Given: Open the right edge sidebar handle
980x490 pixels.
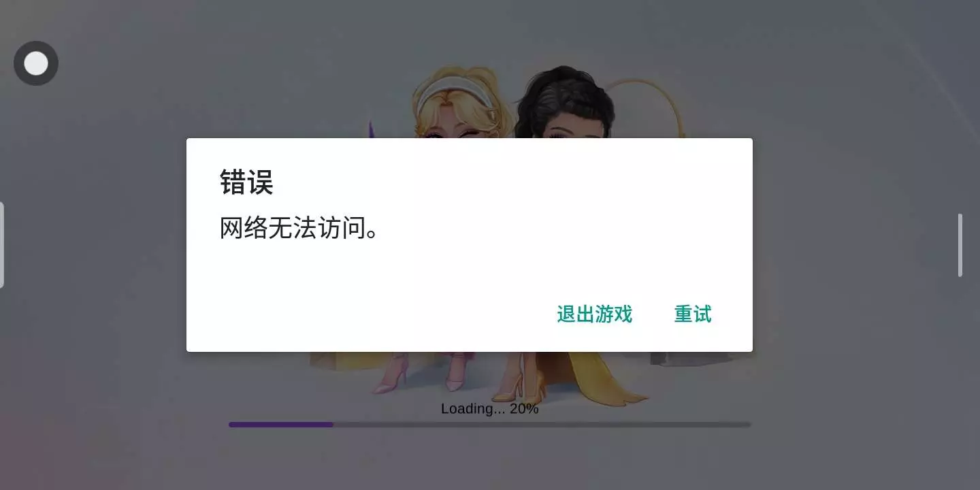Looking at the screenshot, I should tap(960, 245).
